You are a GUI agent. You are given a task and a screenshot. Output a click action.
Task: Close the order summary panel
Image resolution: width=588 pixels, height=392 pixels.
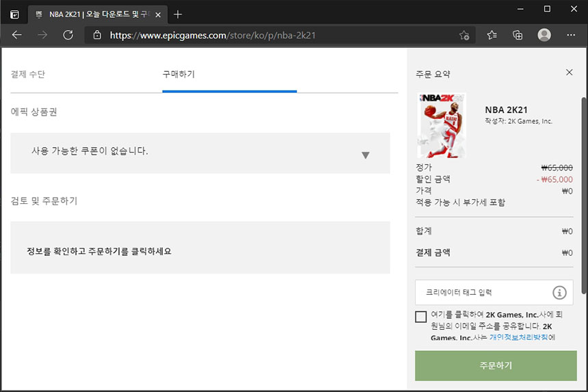click(x=570, y=72)
